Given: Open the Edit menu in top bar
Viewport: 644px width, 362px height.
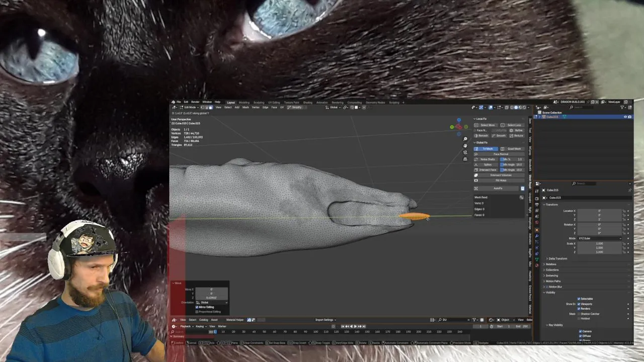Looking at the screenshot, I should pos(186,102).
